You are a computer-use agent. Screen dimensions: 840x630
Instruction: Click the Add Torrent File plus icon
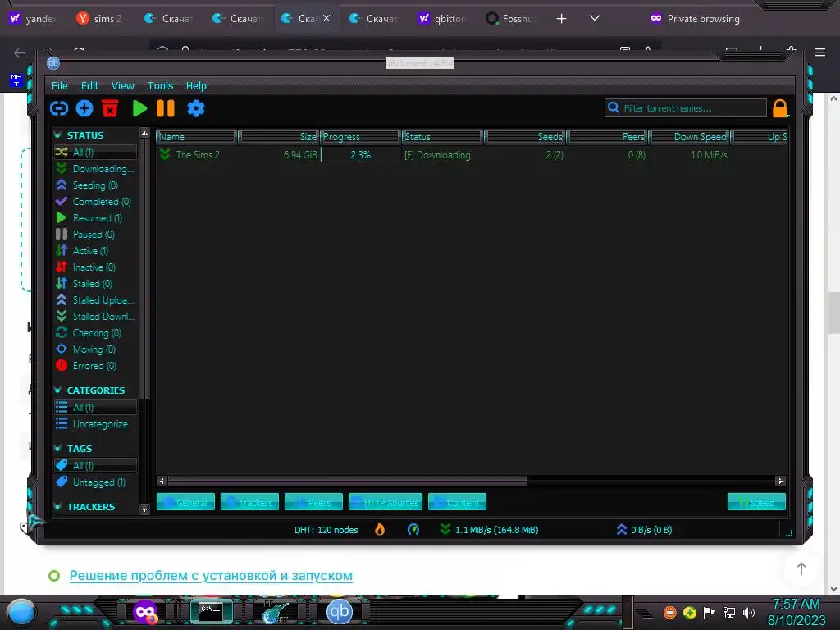[x=84, y=109]
